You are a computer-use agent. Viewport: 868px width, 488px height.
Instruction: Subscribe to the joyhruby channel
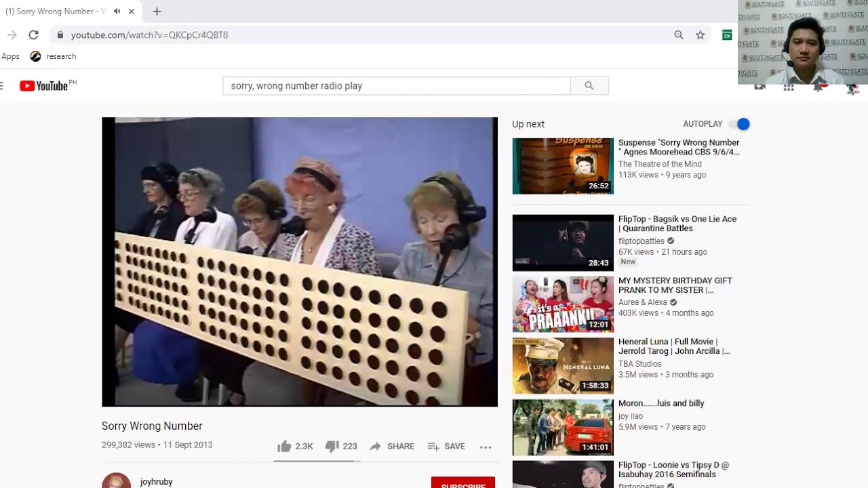[463, 483]
